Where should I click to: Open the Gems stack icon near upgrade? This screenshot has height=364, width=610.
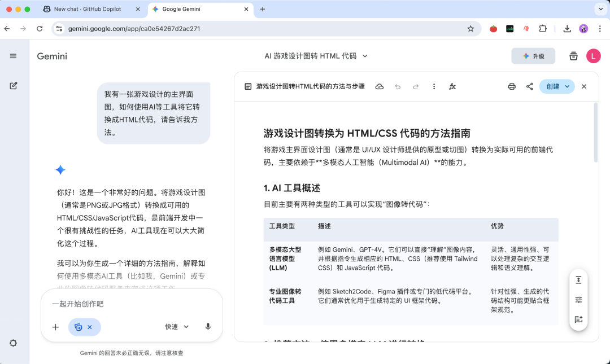(573, 56)
